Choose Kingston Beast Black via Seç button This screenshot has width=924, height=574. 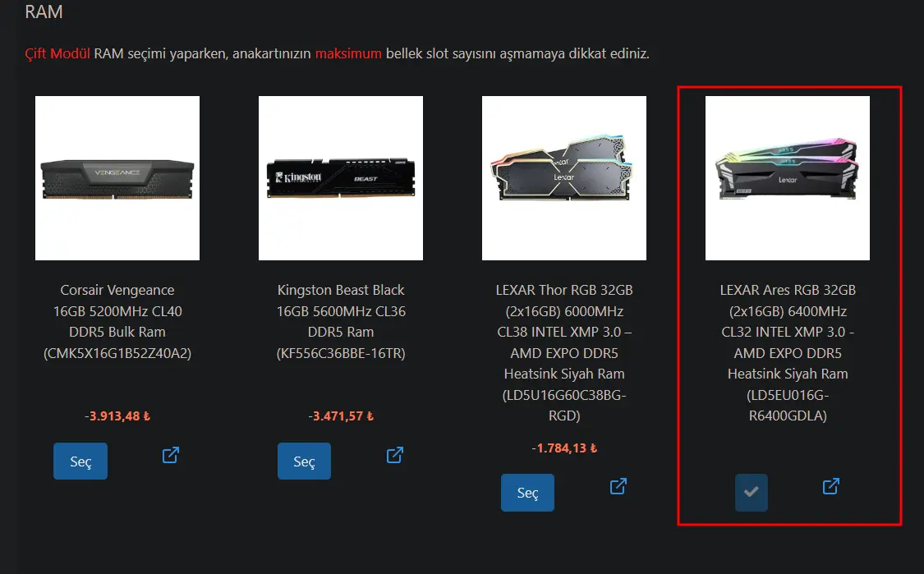click(x=304, y=461)
